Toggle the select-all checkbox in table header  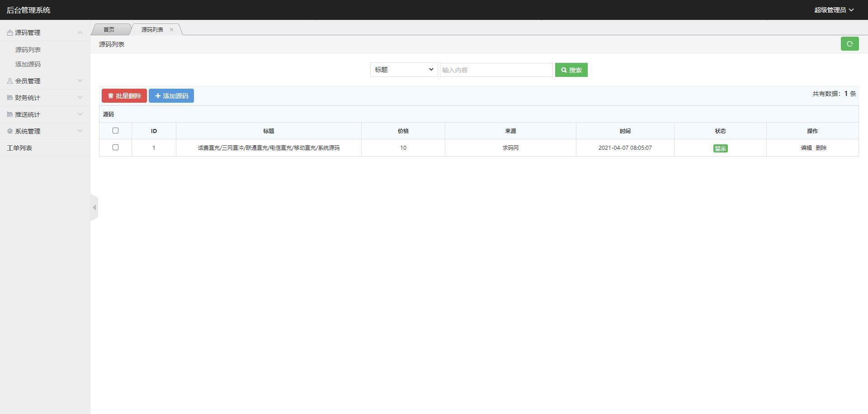(x=116, y=130)
